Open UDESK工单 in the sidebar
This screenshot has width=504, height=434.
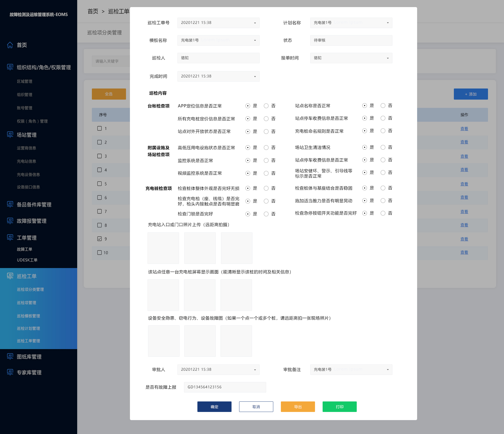27,260
